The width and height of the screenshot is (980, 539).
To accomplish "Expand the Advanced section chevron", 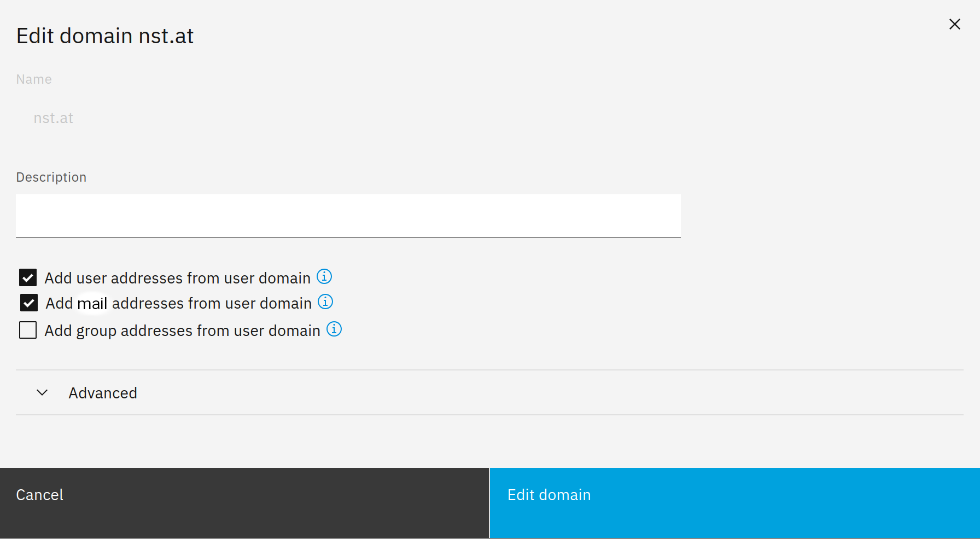I will pyautogui.click(x=42, y=393).
